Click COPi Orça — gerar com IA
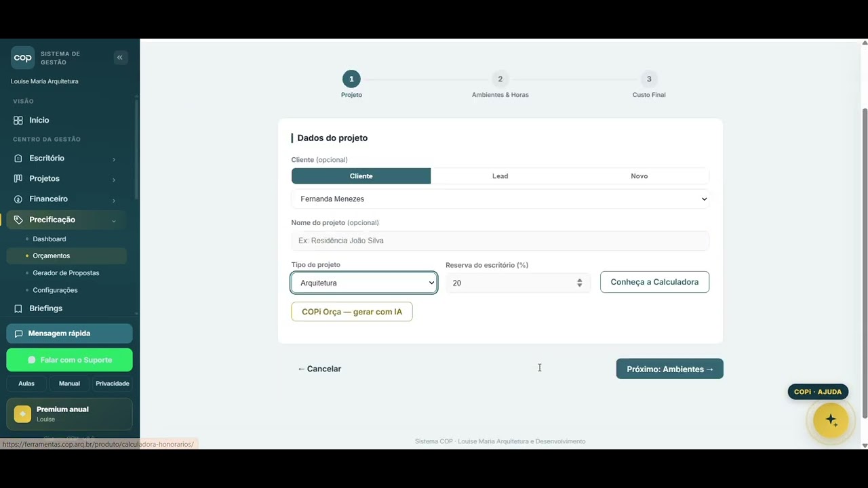Screen dimensions: 868x488 (352, 312)
